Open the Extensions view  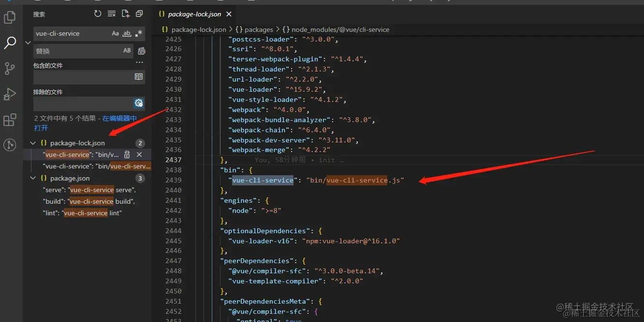tap(10, 120)
